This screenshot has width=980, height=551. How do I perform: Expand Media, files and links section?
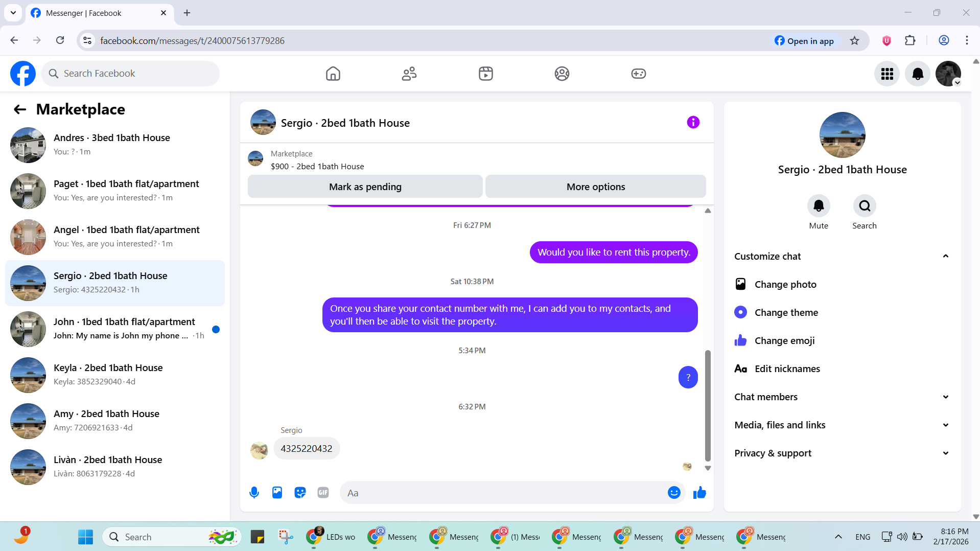[x=842, y=425]
